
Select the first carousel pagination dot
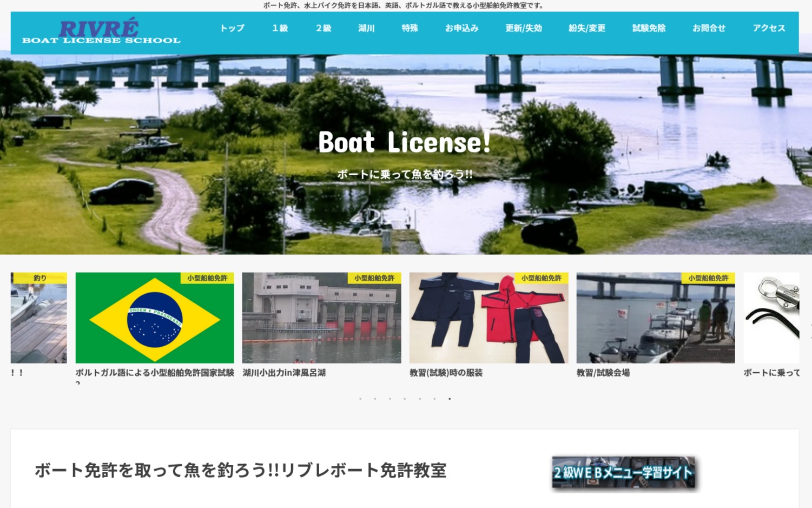click(360, 399)
